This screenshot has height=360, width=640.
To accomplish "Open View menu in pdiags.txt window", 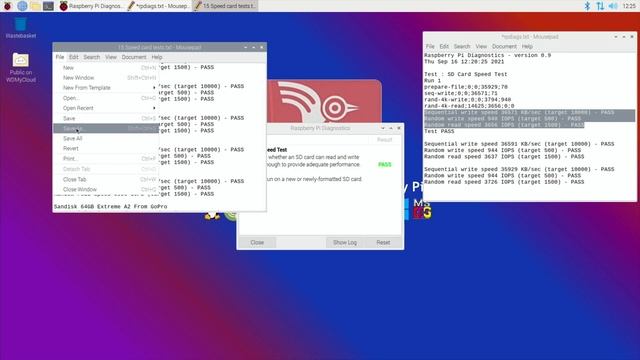I will click(481, 47).
